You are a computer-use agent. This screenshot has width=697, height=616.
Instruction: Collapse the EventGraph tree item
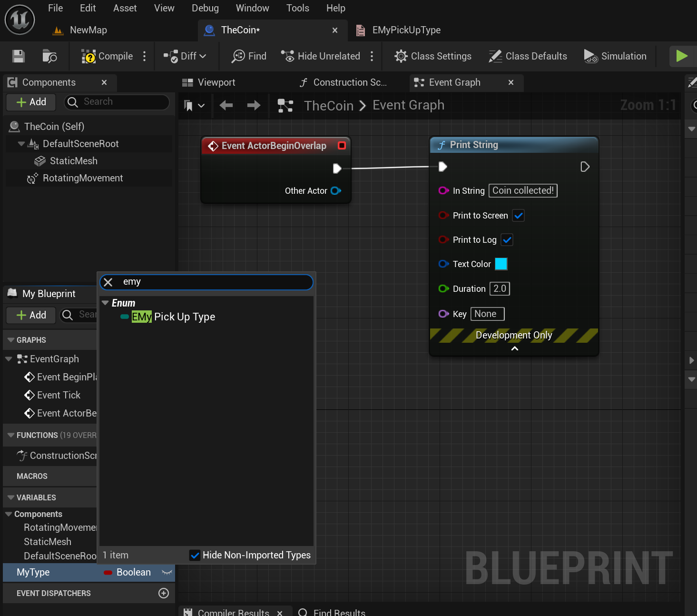click(x=9, y=359)
